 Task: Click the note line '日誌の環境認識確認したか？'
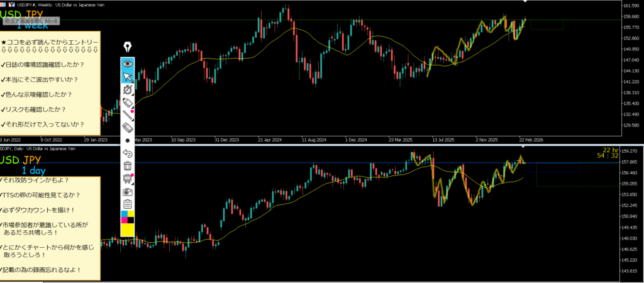[x=42, y=65]
